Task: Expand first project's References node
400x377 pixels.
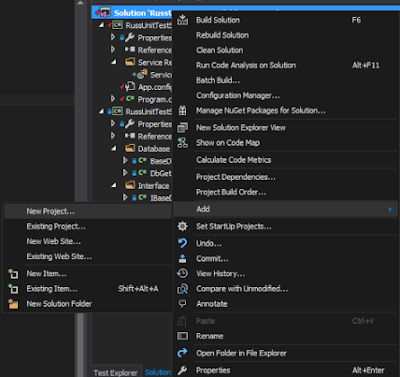Action: coord(113,49)
